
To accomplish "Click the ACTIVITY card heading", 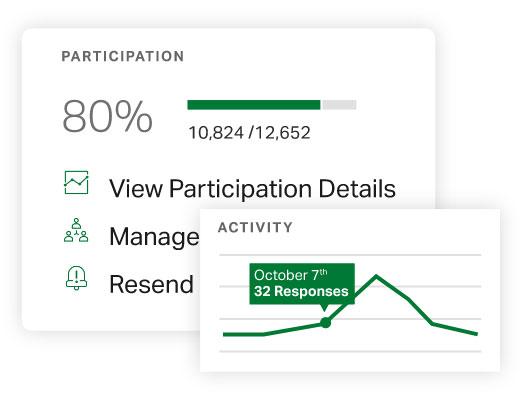I will pos(255,227).
